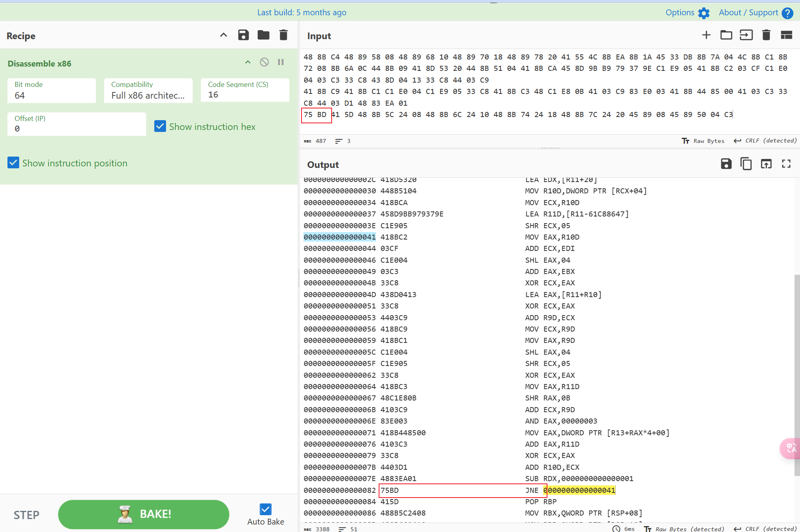Open the Compatibility architecture dropdown

pos(148,91)
